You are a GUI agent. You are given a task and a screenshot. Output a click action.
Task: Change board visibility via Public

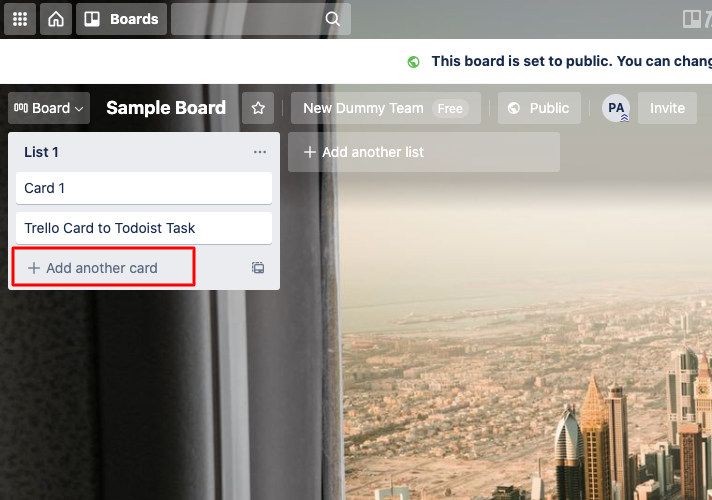[x=539, y=108]
